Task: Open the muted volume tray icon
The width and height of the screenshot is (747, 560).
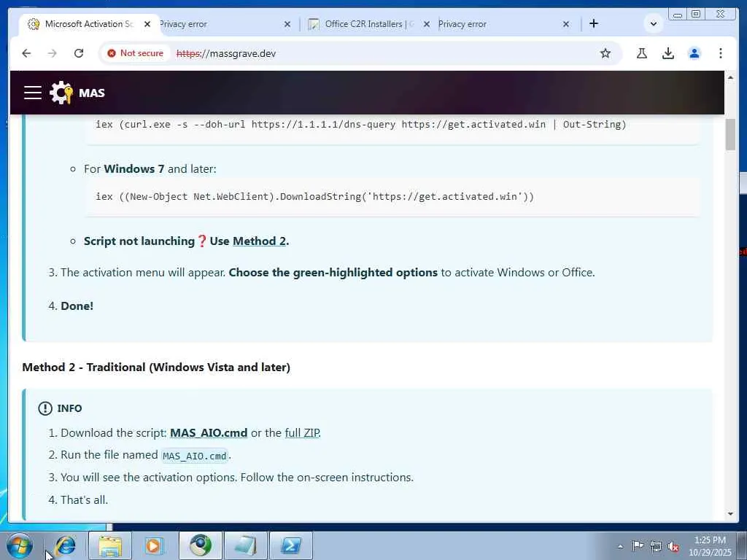Action: (673, 547)
